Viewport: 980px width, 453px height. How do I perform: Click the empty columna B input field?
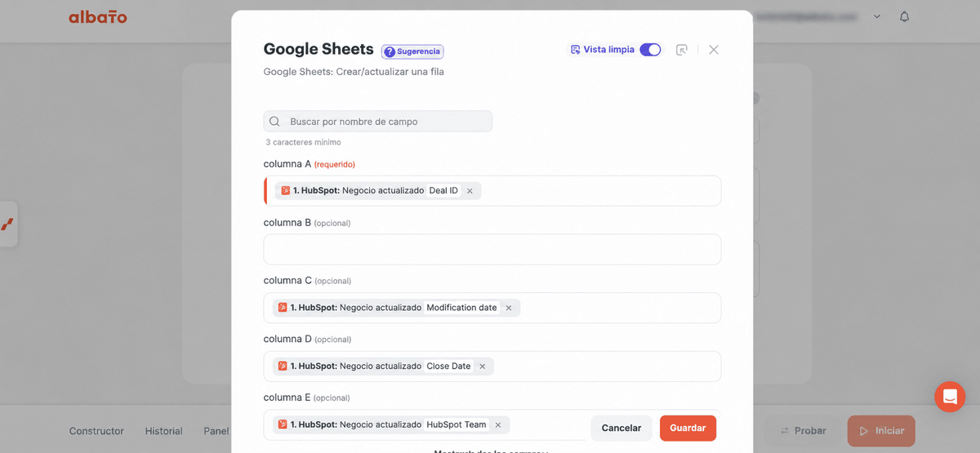pyautogui.click(x=492, y=250)
